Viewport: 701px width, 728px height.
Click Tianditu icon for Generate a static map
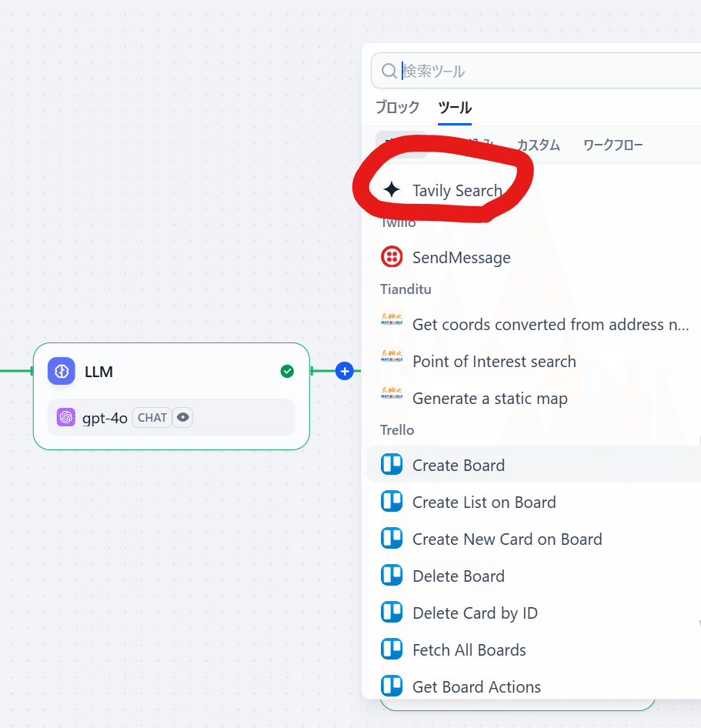click(x=392, y=393)
